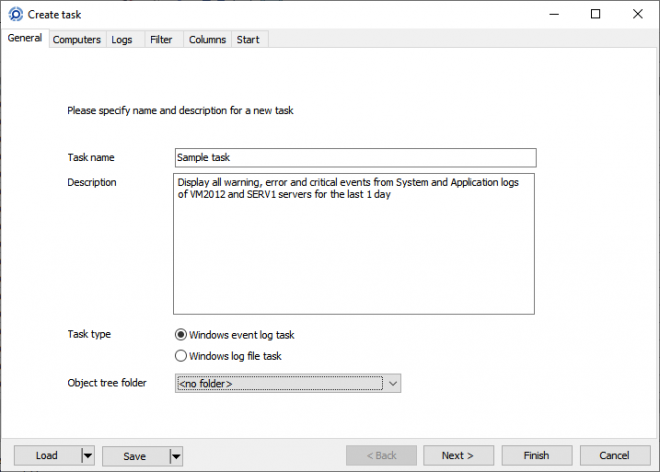Image resolution: width=660 pixels, height=472 pixels.
Task: Click the Finish button
Action: coord(537,456)
